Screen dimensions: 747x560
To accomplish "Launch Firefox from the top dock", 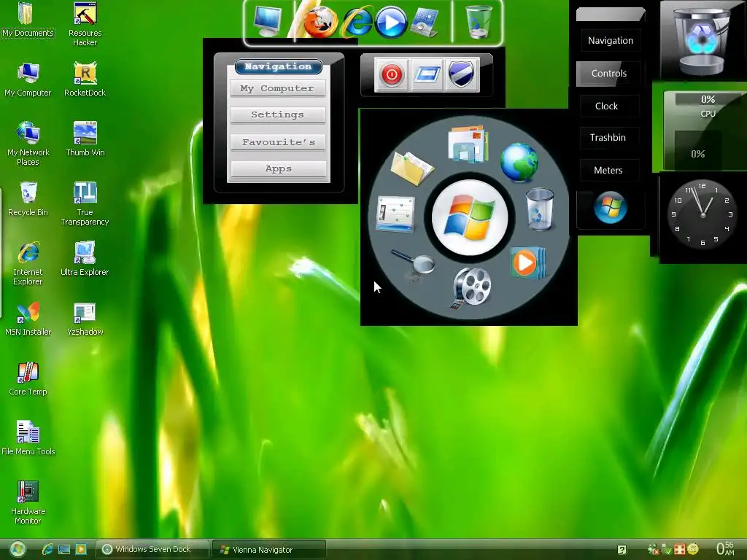I will click(320, 21).
